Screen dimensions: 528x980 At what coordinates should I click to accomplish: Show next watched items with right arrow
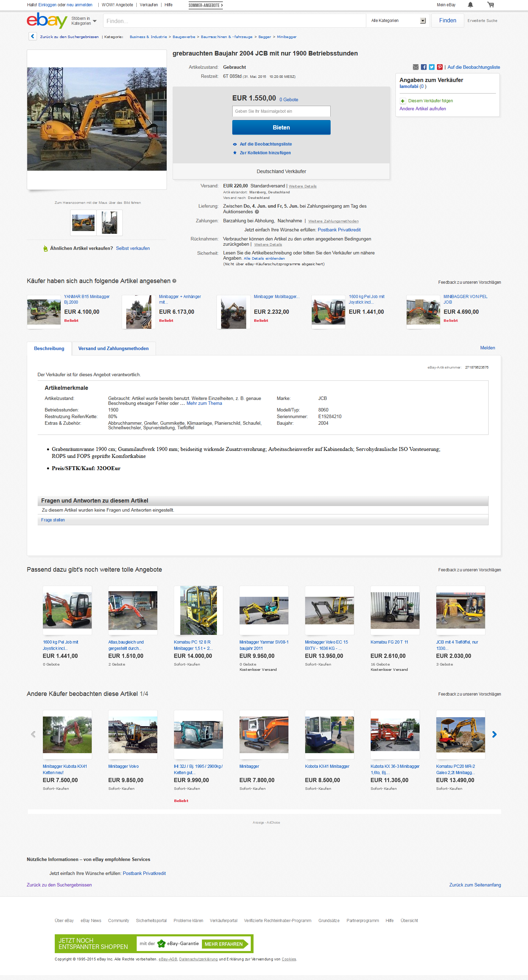(x=494, y=734)
